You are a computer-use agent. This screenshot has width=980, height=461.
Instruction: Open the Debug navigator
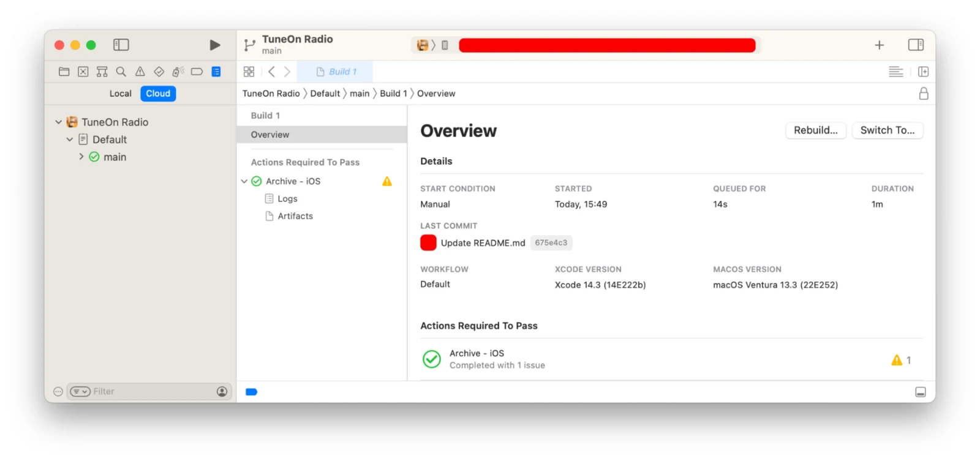178,72
